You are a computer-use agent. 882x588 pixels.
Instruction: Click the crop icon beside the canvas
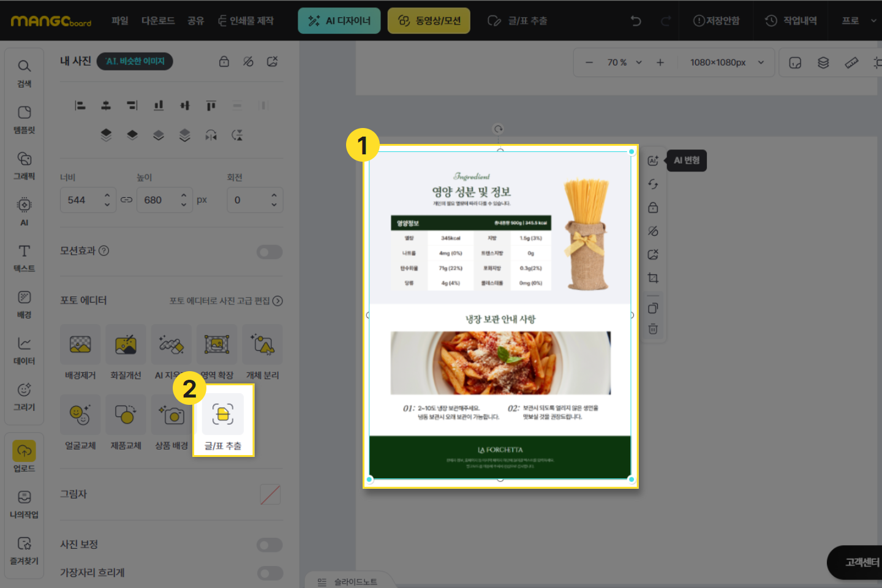[x=653, y=278]
